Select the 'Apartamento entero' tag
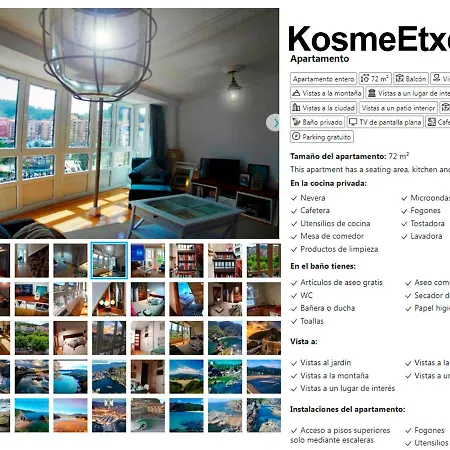This screenshot has height=450, width=450. coord(323,79)
